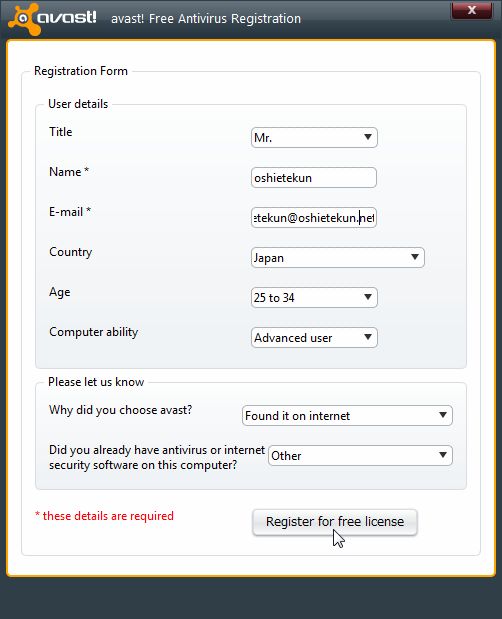Image resolution: width=502 pixels, height=619 pixels.
Task: Click into the E-mail input field
Action: click(x=314, y=218)
